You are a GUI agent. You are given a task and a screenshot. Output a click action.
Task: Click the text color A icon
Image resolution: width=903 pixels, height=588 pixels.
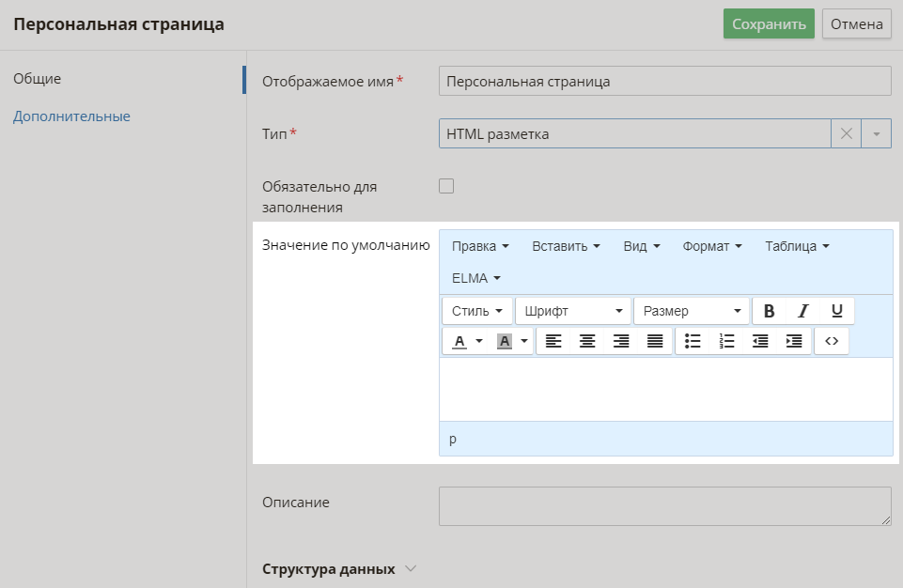coord(459,341)
